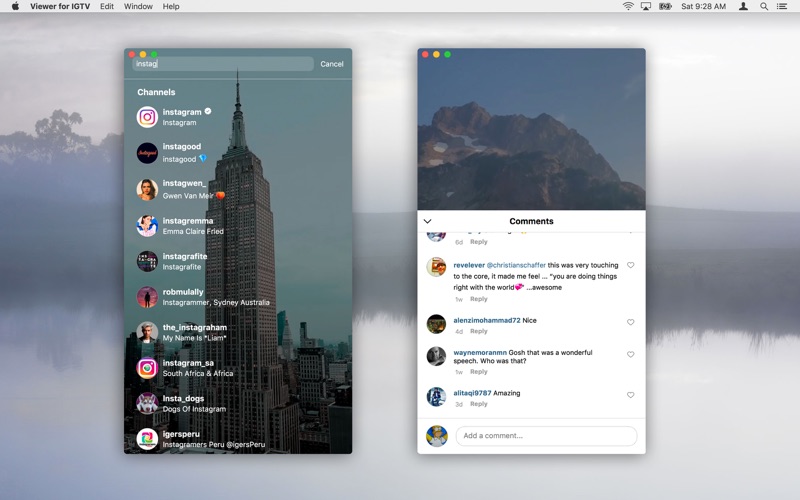The width and height of the screenshot is (800, 500).
Task: Click the Sat 9:28 AM clock
Action: [703, 6]
